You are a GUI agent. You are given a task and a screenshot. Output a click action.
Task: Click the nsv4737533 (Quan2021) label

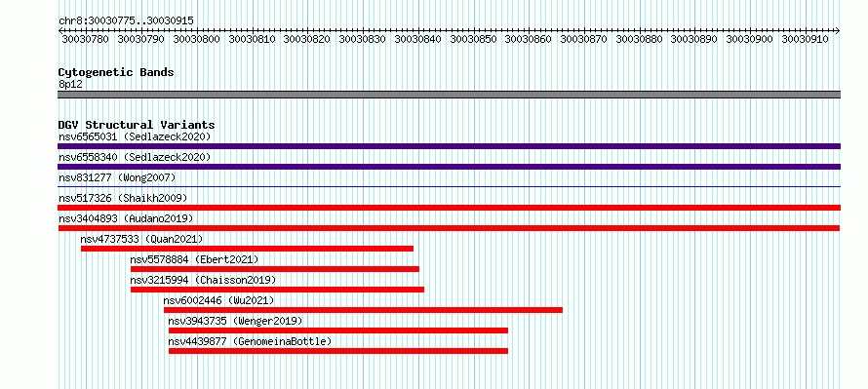pos(141,239)
